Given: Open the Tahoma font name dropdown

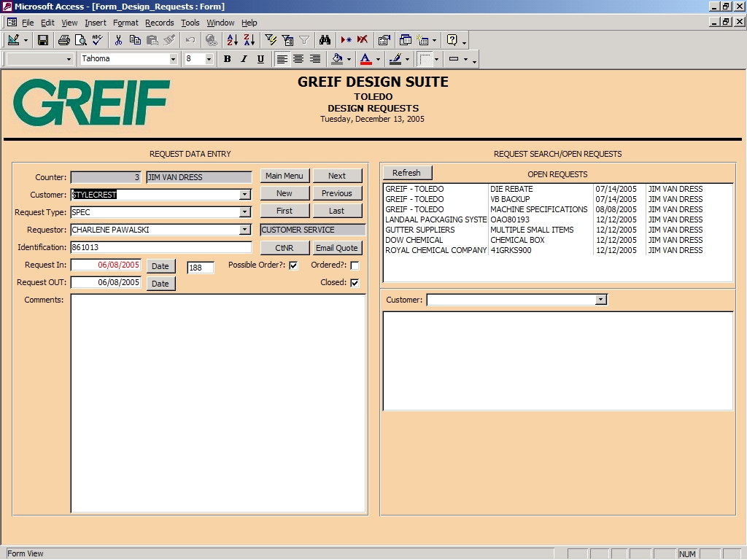Looking at the screenshot, I should (173, 59).
